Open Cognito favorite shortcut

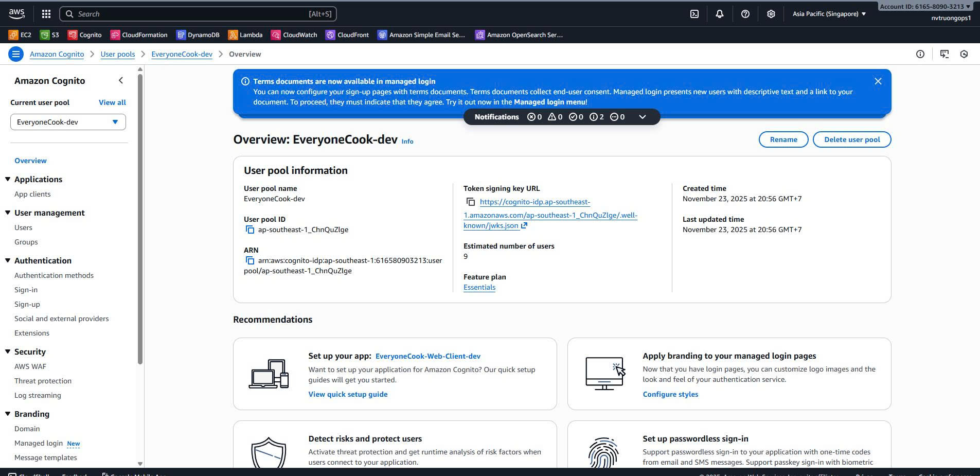85,35
